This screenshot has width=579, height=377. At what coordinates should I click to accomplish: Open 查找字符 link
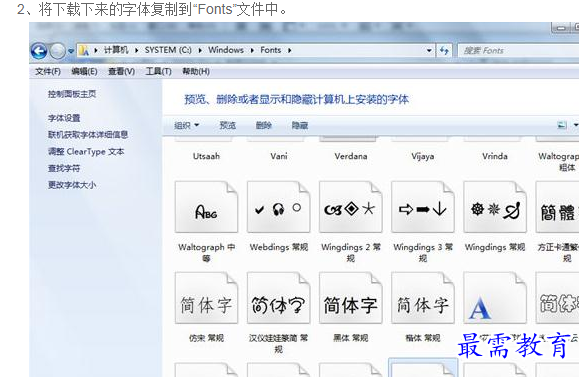click(x=64, y=168)
